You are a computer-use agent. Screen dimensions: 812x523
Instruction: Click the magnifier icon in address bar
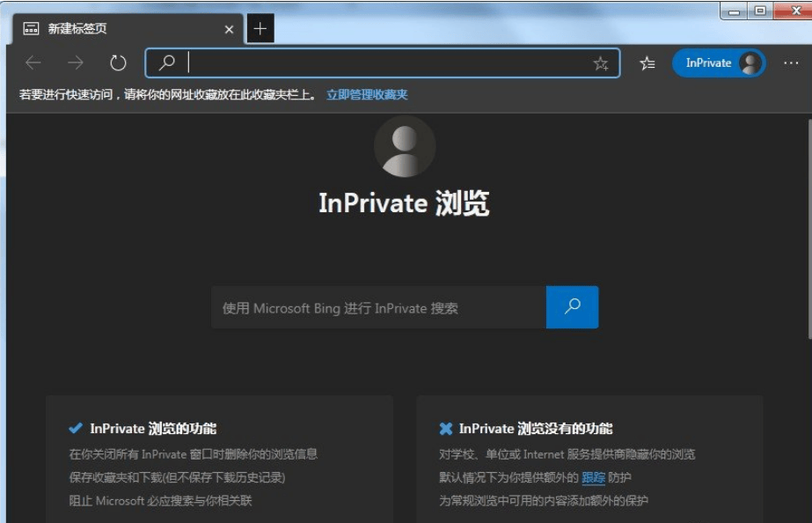point(166,63)
